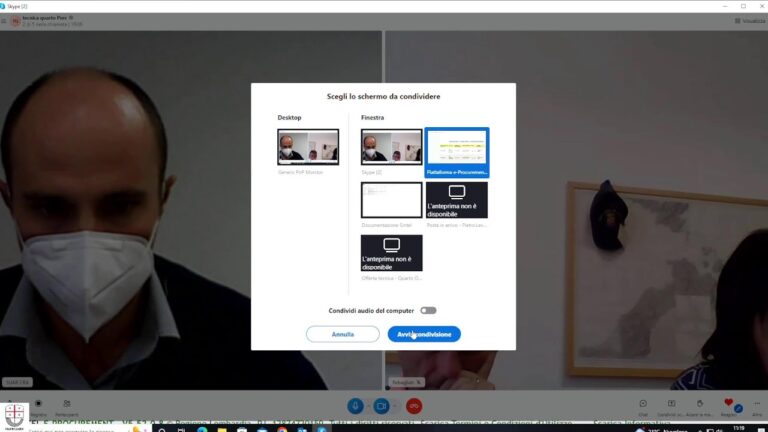Open the hamburger menu at top left
This screenshot has width=768, height=432.
tap(4, 21)
